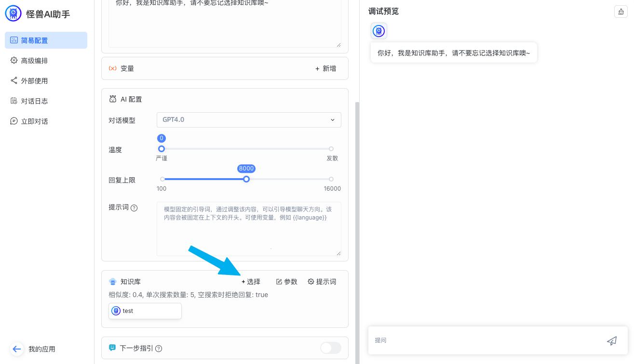Click the 怪兽AI助手 logo icon
Viewport: 634px width, 364px height.
(x=13, y=13)
